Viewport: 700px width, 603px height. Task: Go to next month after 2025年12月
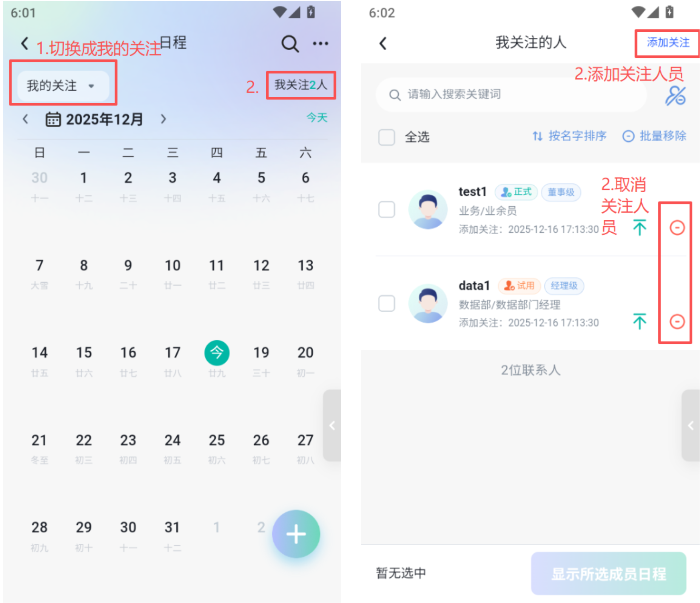click(x=163, y=119)
